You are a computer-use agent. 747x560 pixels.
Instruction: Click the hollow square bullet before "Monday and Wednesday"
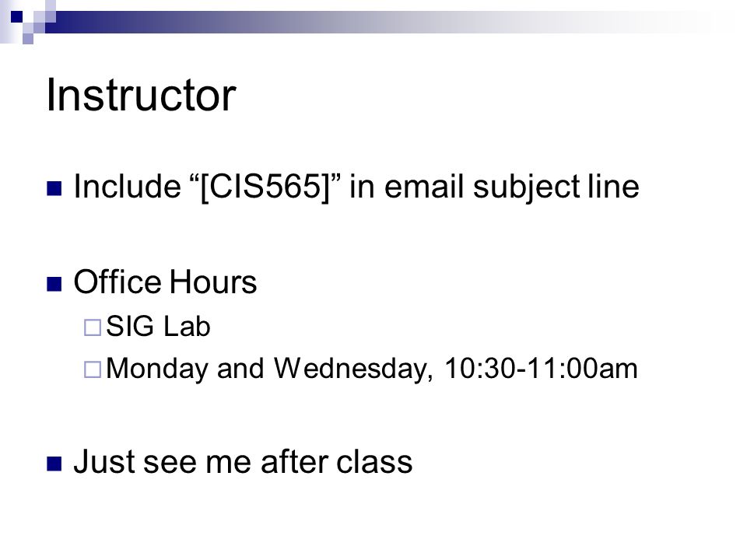click(x=93, y=369)
